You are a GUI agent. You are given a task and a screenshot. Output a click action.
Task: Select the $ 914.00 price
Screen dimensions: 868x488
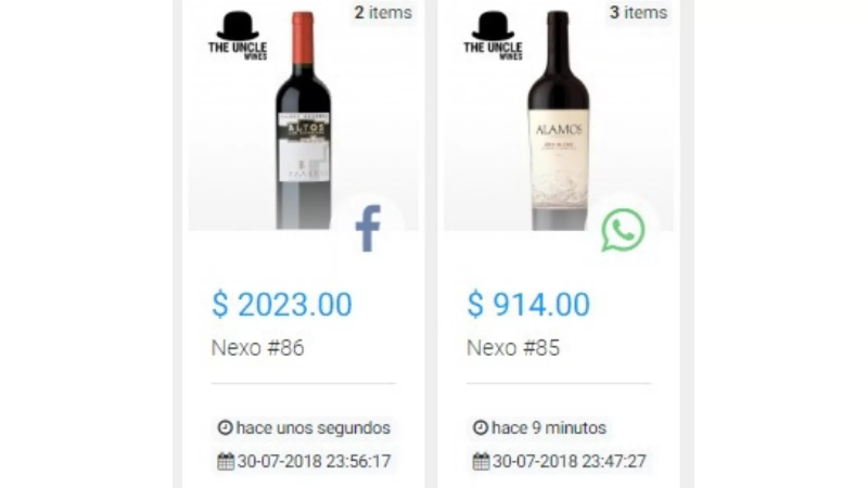tap(528, 304)
